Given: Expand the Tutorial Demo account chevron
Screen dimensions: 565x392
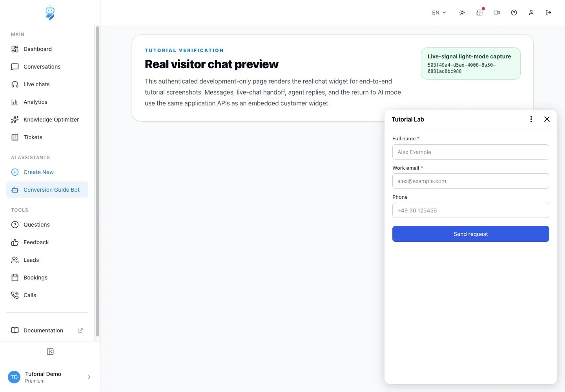Looking at the screenshot, I should coord(89,377).
